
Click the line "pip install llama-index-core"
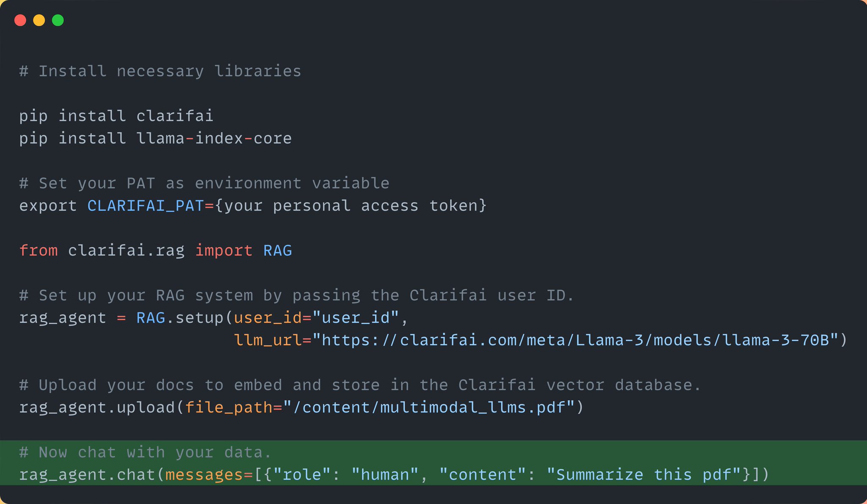pos(155,138)
